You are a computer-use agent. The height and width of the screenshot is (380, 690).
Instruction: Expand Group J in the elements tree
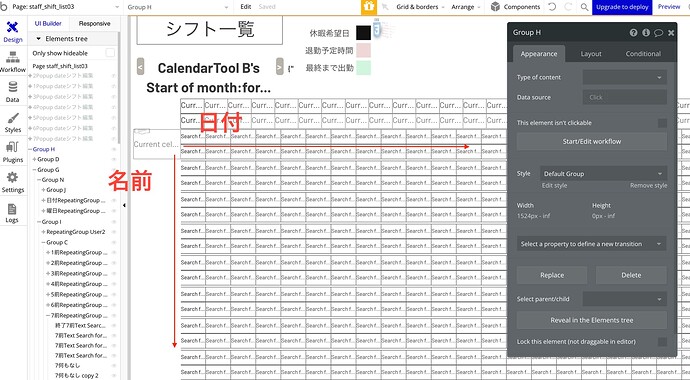click(44, 190)
